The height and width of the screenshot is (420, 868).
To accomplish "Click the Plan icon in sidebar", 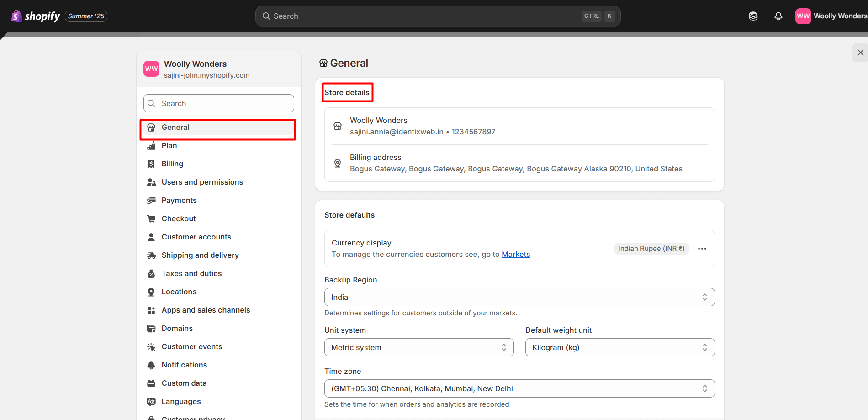I will (x=151, y=146).
